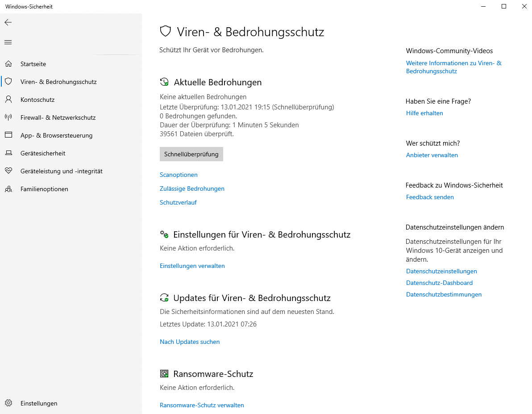Click the Familienoptionen people icon
This screenshot has height=414, width=532.
(x=8, y=189)
